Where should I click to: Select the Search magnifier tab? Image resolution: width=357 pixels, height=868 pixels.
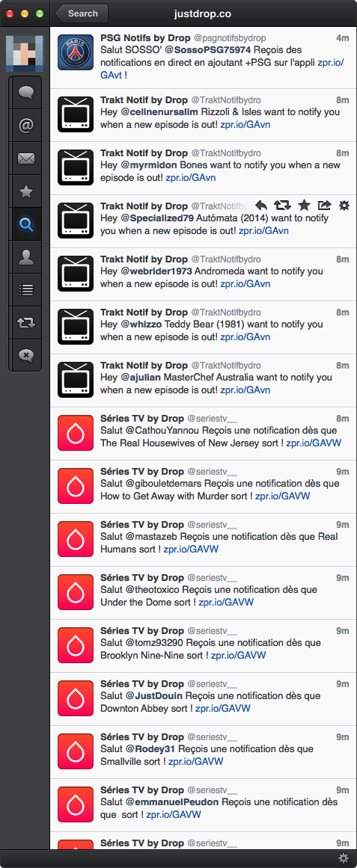click(x=25, y=224)
